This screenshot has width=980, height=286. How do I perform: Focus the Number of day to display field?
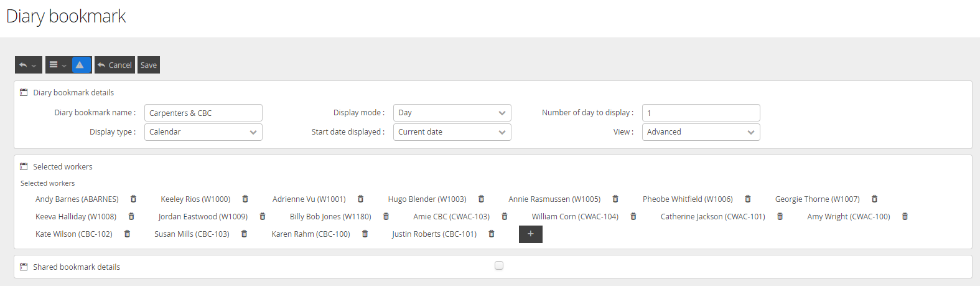coord(701,113)
